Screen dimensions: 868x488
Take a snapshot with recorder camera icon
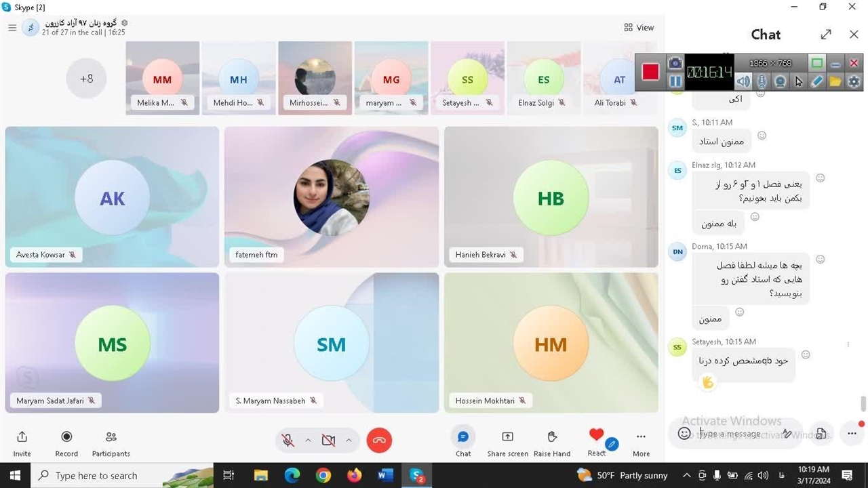click(675, 63)
